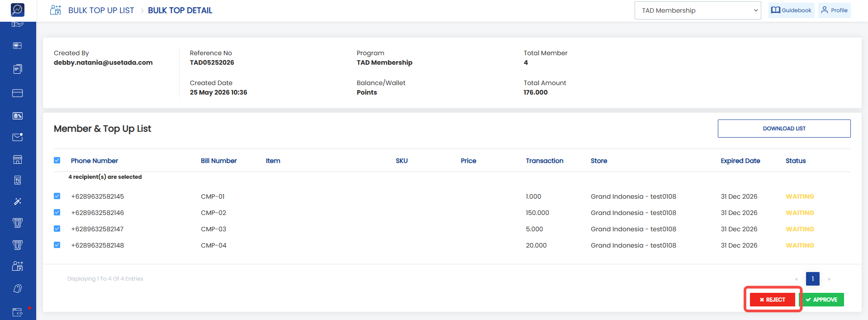This screenshot has width=868, height=320.
Task: Open the Guidebook
Action: [791, 10]
